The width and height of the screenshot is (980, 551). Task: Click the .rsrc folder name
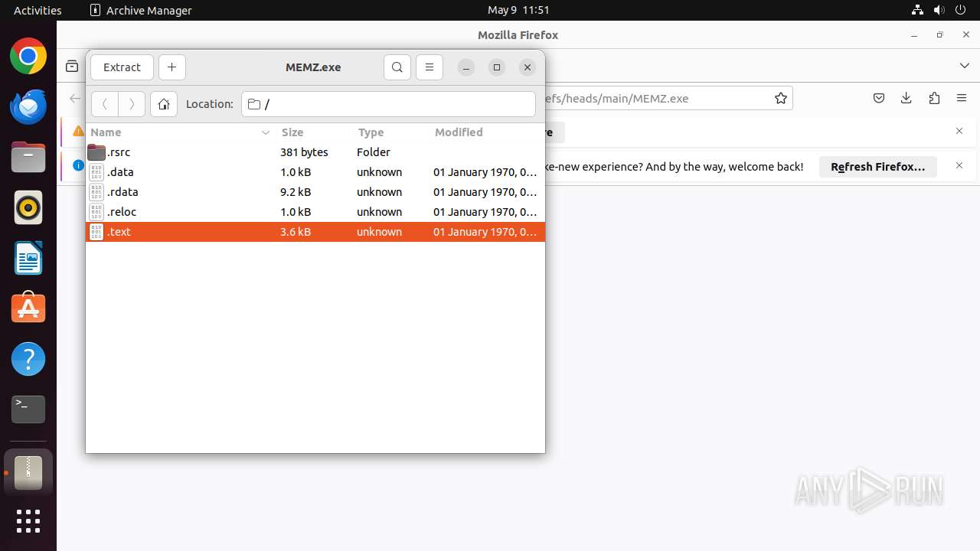pos(119,152)
